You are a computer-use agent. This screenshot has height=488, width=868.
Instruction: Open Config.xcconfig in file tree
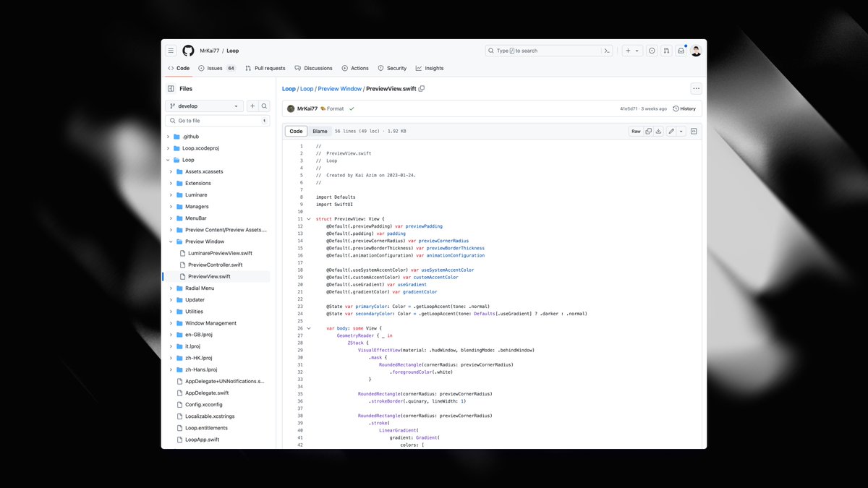204,404
